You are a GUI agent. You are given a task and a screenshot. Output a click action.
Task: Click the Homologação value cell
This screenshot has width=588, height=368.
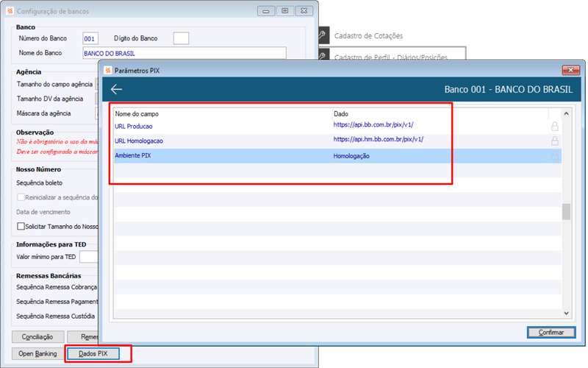click(351, 156)
